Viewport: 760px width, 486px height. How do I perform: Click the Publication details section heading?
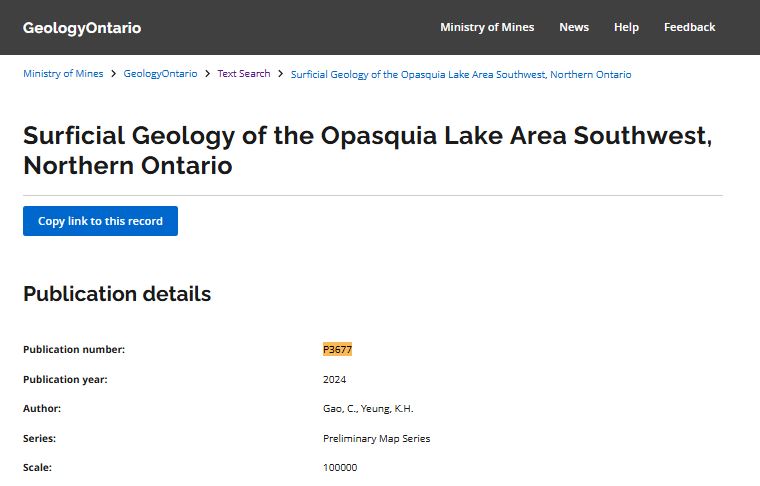point(117,294)
